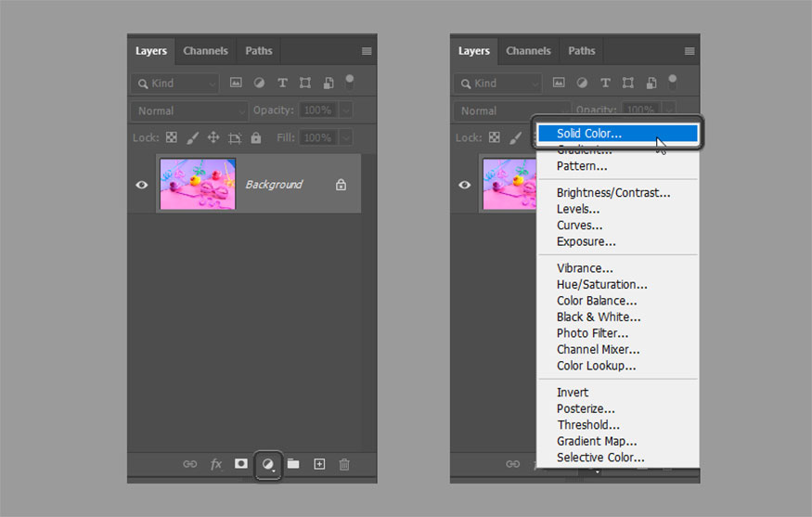This screenshot has height=517, width=812.
Task: Select Layers tab in left panel
Action: 151,51
